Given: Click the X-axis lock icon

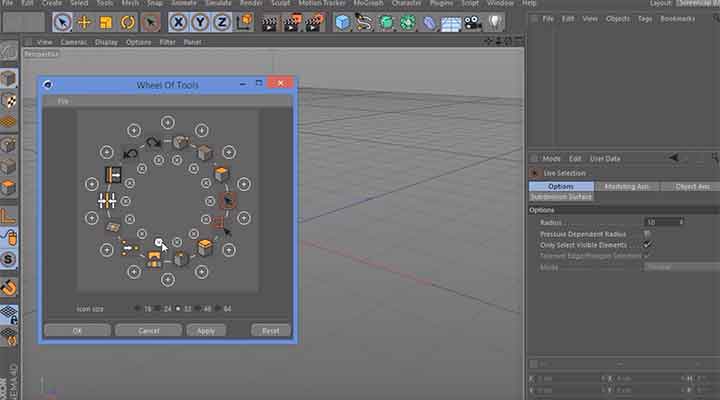Looking at the screenshot, I should (x=179, y=22).
